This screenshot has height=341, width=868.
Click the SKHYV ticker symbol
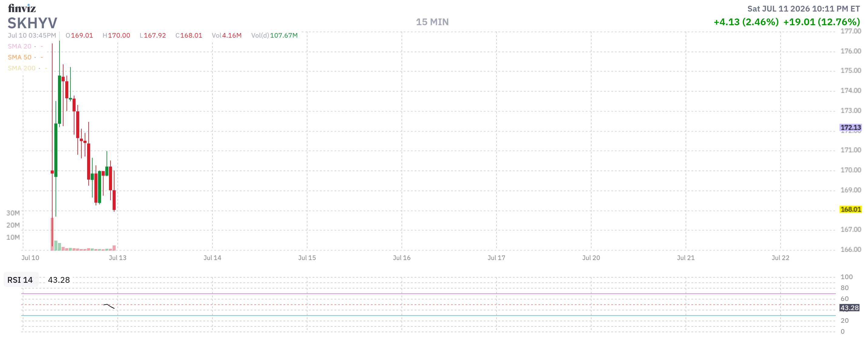pos(32,23)
